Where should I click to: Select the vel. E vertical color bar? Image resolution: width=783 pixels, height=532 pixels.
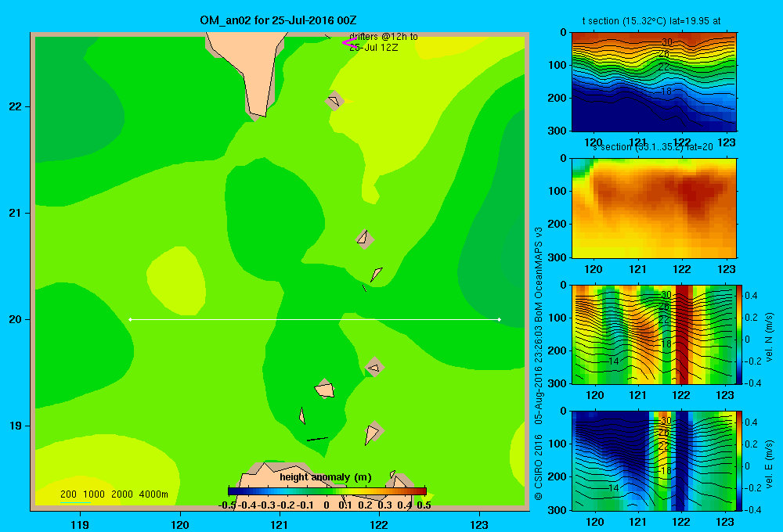tap(739, 461)
